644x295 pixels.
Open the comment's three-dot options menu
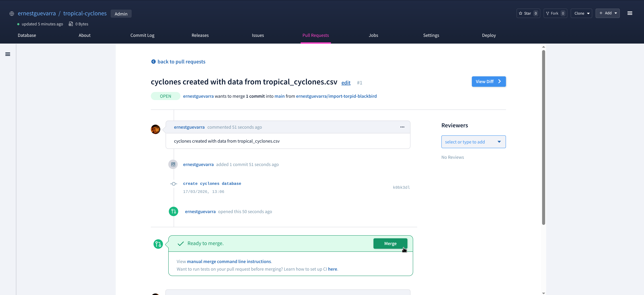click(402, 127)
